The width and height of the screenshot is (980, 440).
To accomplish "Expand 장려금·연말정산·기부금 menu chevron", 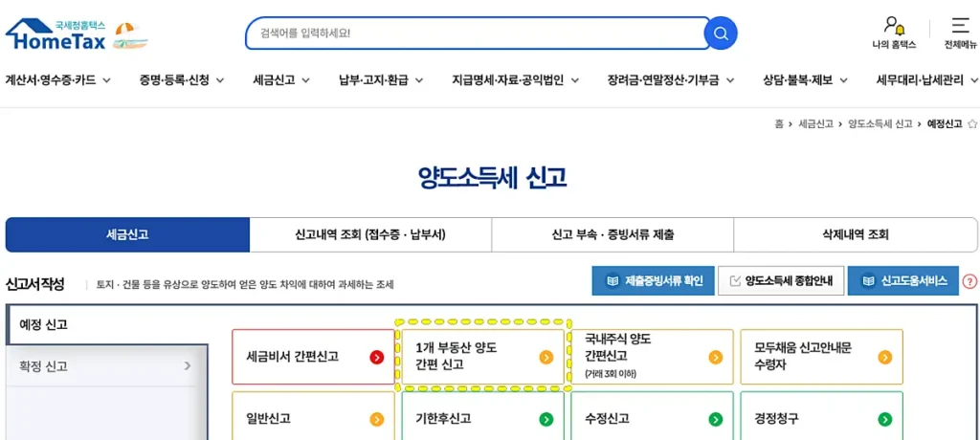I will [x=729, y=80].
